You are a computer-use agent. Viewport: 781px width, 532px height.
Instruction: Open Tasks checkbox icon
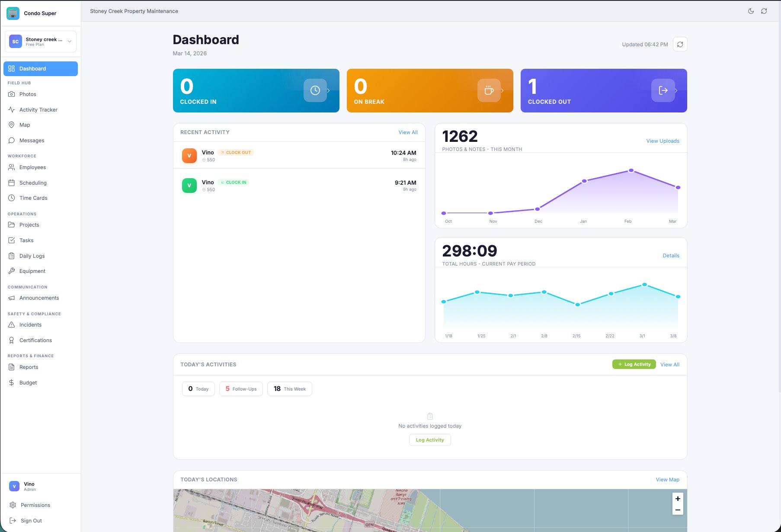pos(12,240)
